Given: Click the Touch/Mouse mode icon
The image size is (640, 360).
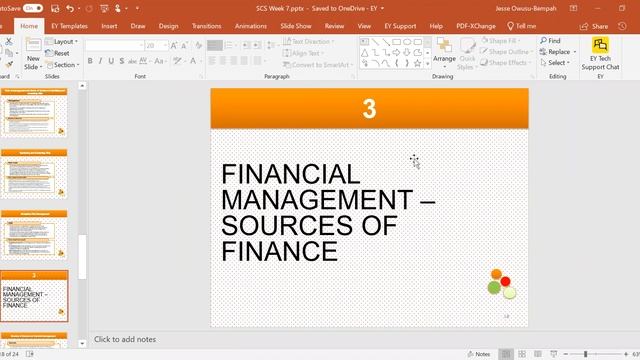Looking at the screenshot, I should point(118,8).
